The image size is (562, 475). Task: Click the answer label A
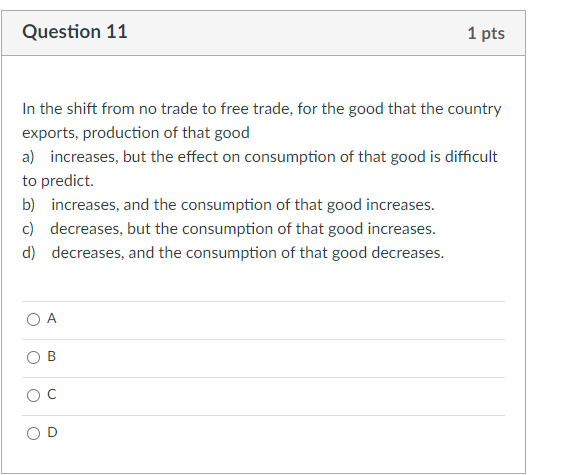[52, 318]
